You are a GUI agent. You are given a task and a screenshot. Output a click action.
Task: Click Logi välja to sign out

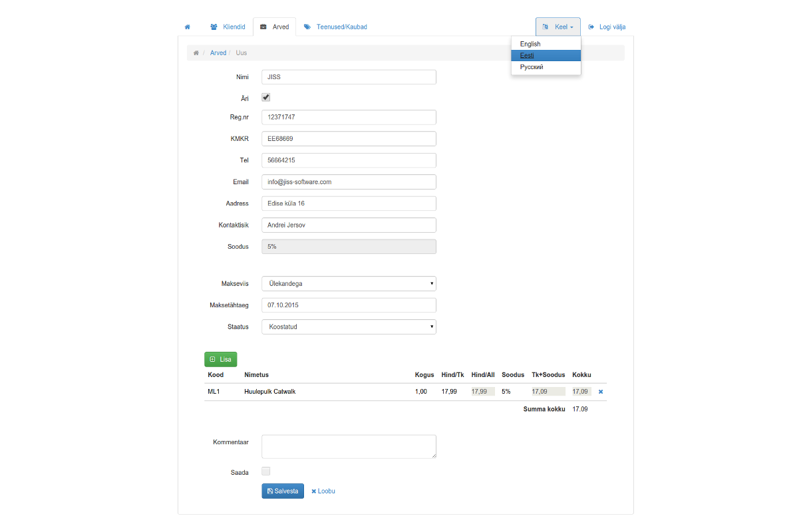point(607,27)
